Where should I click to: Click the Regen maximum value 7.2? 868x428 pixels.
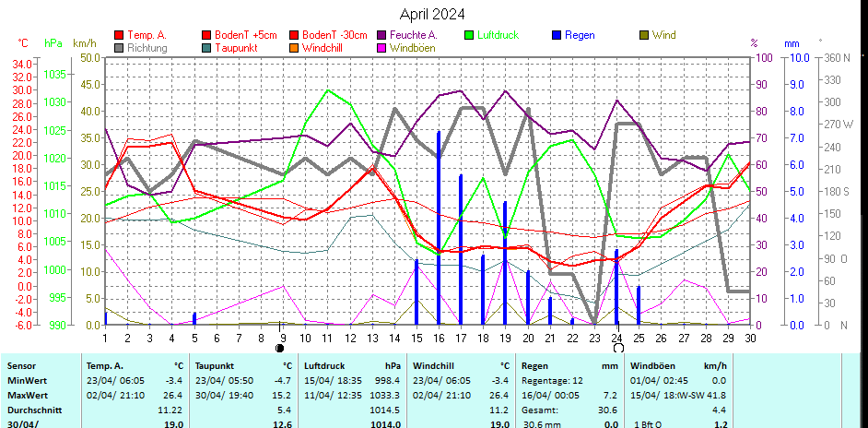[x=611, y=396]
